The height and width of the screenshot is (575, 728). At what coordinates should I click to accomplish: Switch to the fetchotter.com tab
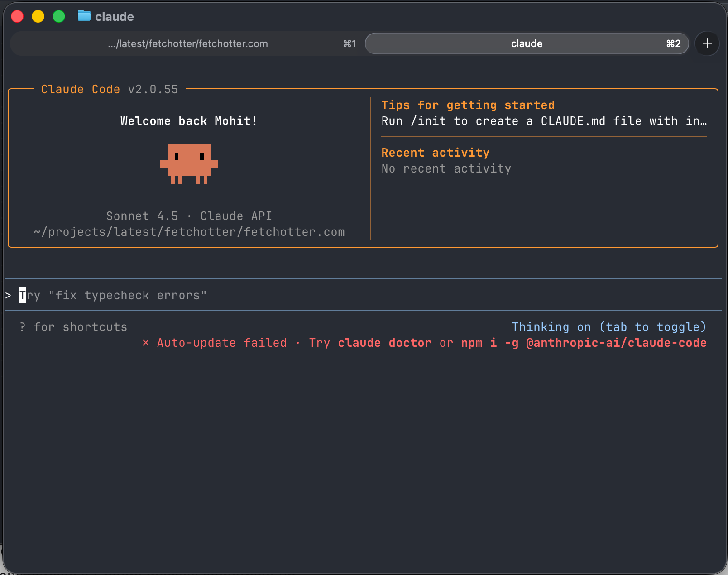(x=188, y=43)
